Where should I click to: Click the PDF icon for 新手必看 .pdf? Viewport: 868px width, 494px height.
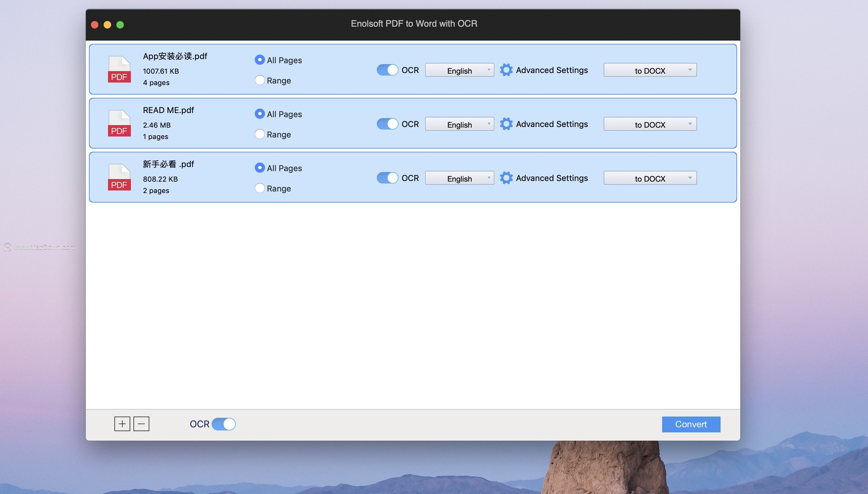[x=119, y=177]
